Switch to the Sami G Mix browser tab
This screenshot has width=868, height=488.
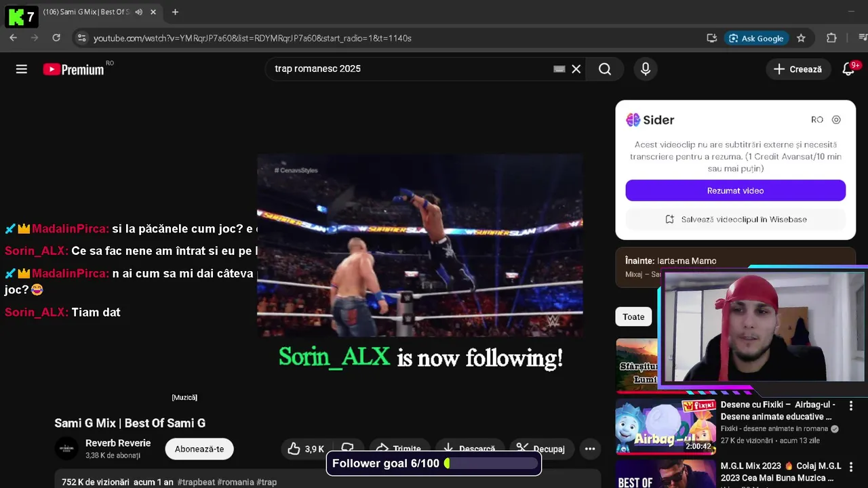pyautogui.click(x=87, y=12)
